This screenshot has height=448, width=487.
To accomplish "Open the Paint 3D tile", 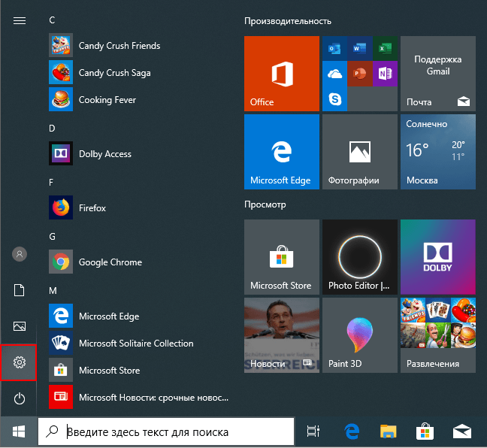I will (360, 335).
